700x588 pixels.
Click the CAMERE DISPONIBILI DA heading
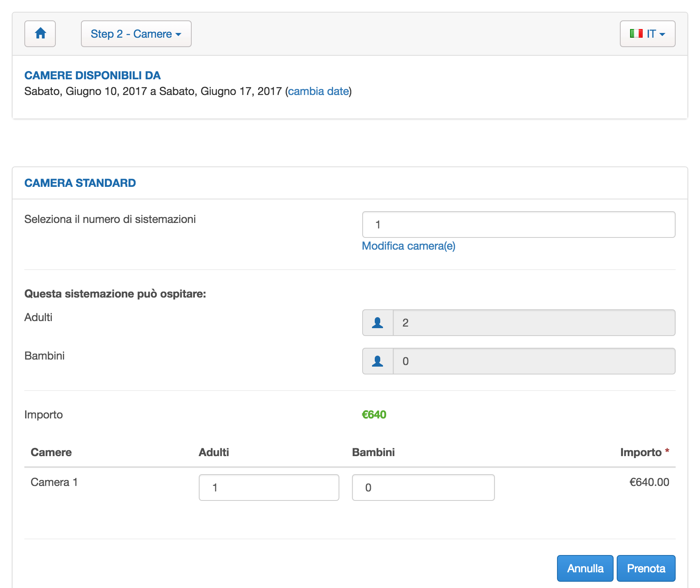[92, 75]
